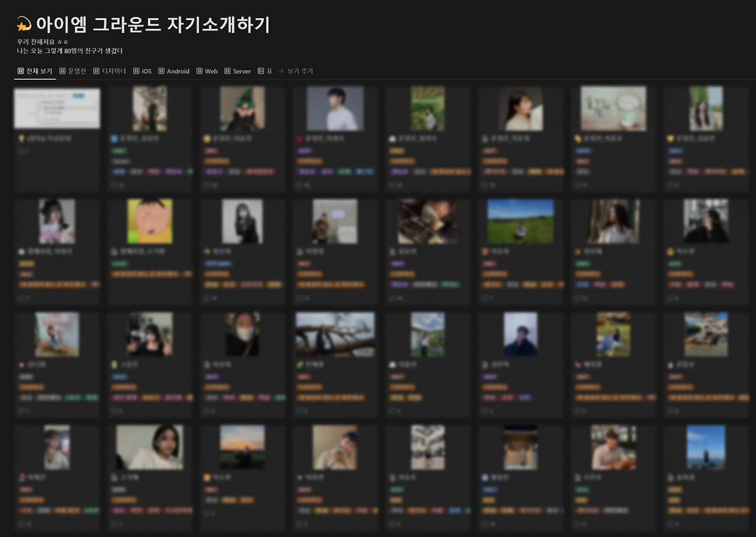Image resolution: width=756 pixels, height=537 pixels.
Task: Select the 표 table view tab
Action: (265, 71)
